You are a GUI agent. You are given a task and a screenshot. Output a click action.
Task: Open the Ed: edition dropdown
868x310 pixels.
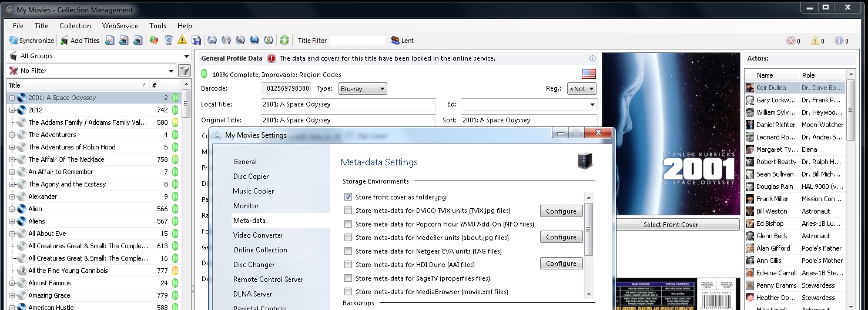click(592, 105)
